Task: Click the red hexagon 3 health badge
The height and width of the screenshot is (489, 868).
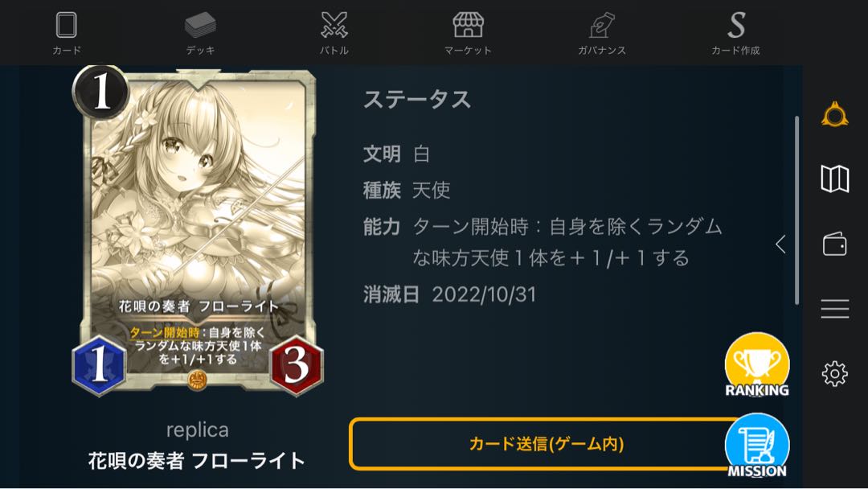Action: [x=297, y=365]
